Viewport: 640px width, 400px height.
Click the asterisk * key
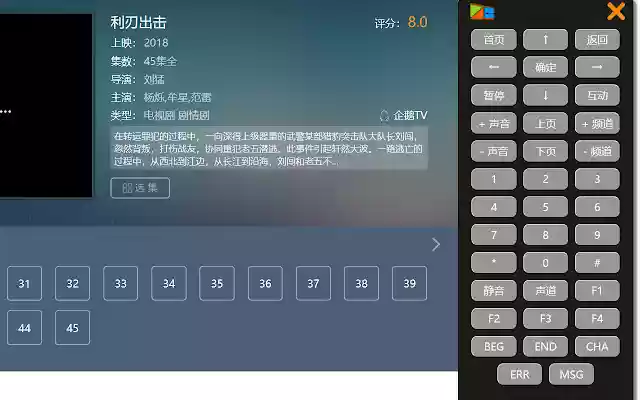coord(493,263)
